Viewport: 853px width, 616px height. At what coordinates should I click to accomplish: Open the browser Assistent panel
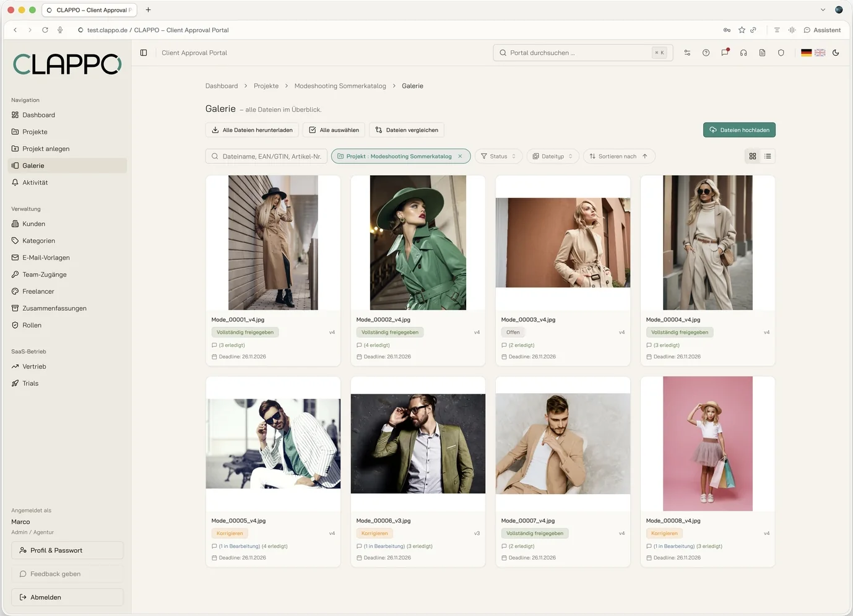tap(822, 30)
